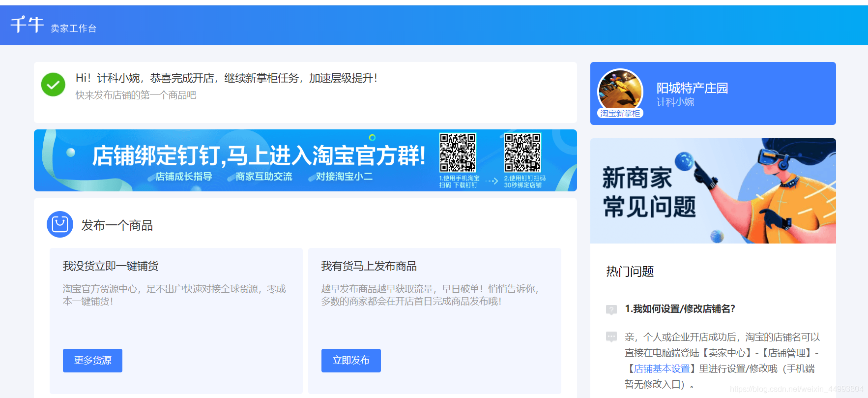Click the chat bubble answer icon
This screenshot has width=868, height=398.
pos(611,337)
